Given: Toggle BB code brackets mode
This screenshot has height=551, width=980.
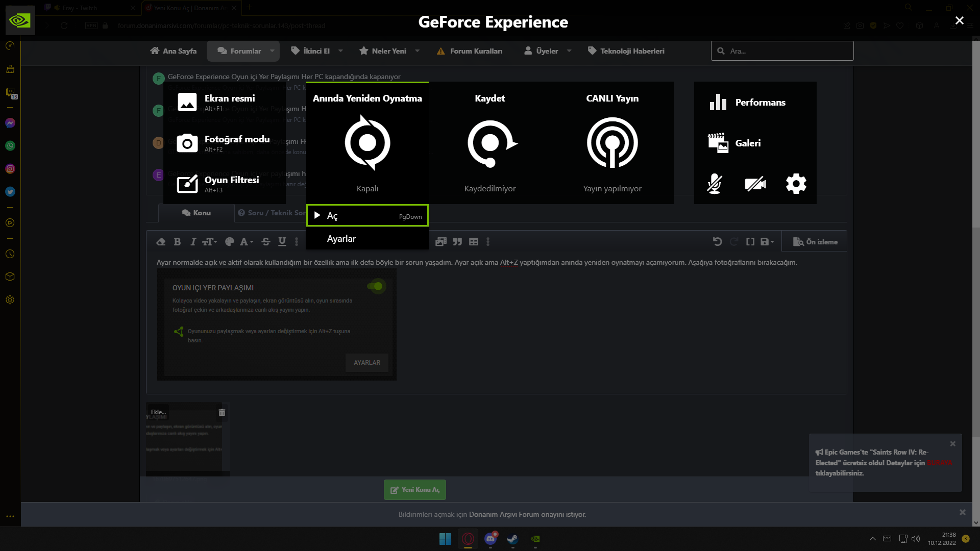Looking at the screenshot, I should click(750, 242).
